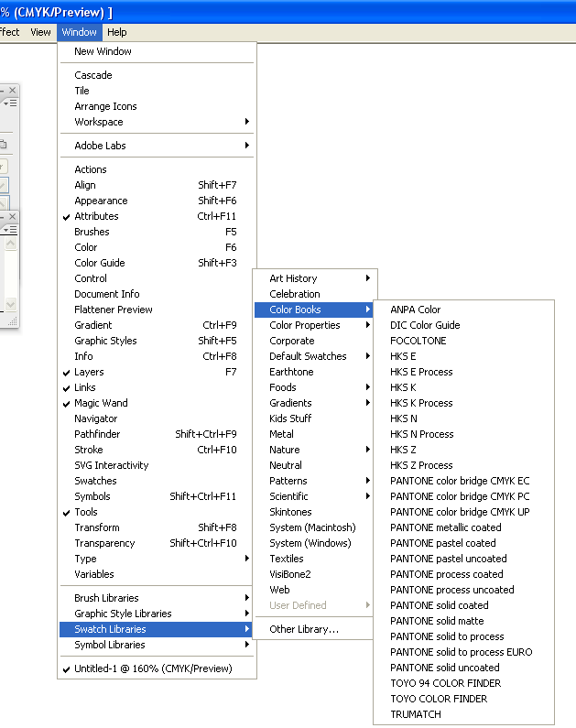Uncheck the Links panel entry
Viewport: 576px width, 728px height.
click(x=157, y=387)
